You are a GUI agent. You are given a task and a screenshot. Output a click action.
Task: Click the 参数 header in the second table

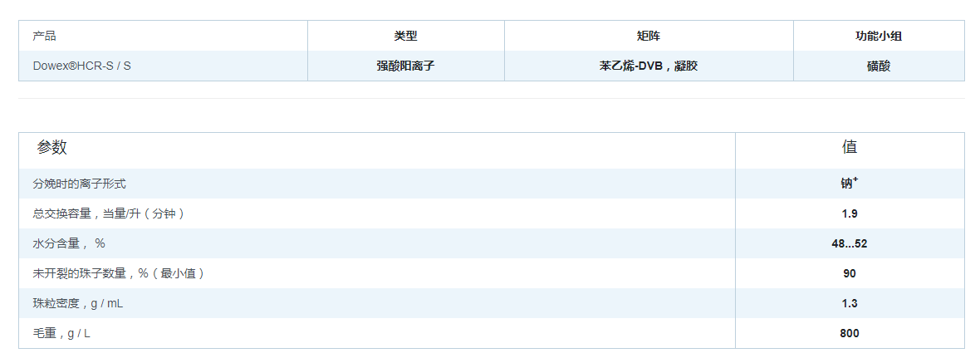click(51, 148)
